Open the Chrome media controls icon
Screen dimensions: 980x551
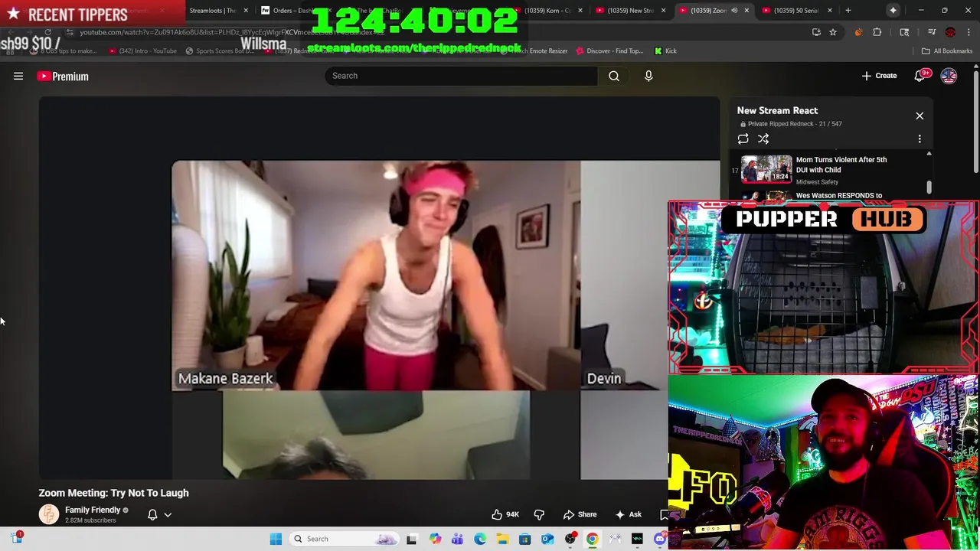932,32
